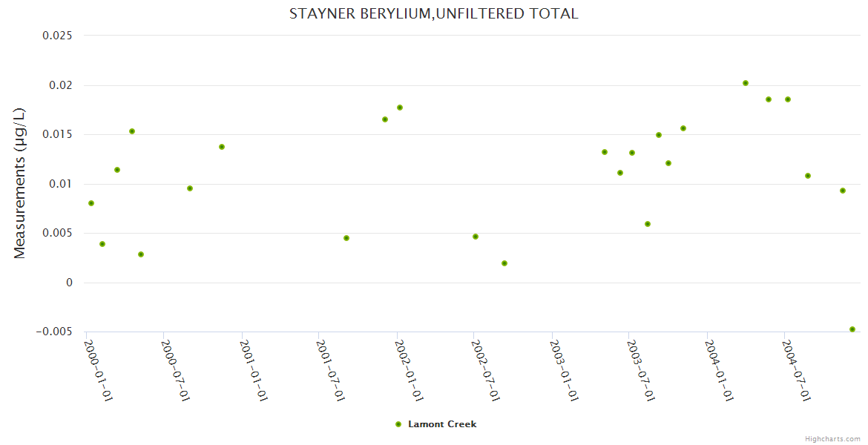The height and width of the screenshot is (445, 868).
Task: Click the chart title STAYNER BERYLIUM,UNFILTERED TOTAL
Action: [x=434, y=14]
